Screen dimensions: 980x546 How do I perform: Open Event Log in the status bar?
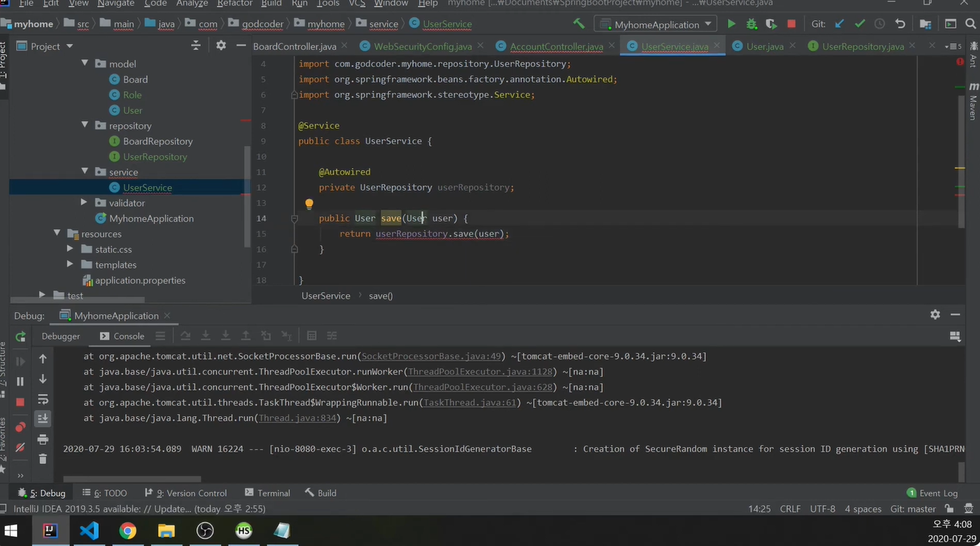click(932, 493)
